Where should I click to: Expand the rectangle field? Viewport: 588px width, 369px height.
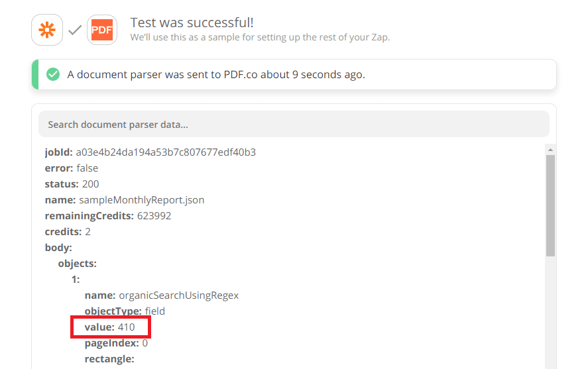pos(109,359)
